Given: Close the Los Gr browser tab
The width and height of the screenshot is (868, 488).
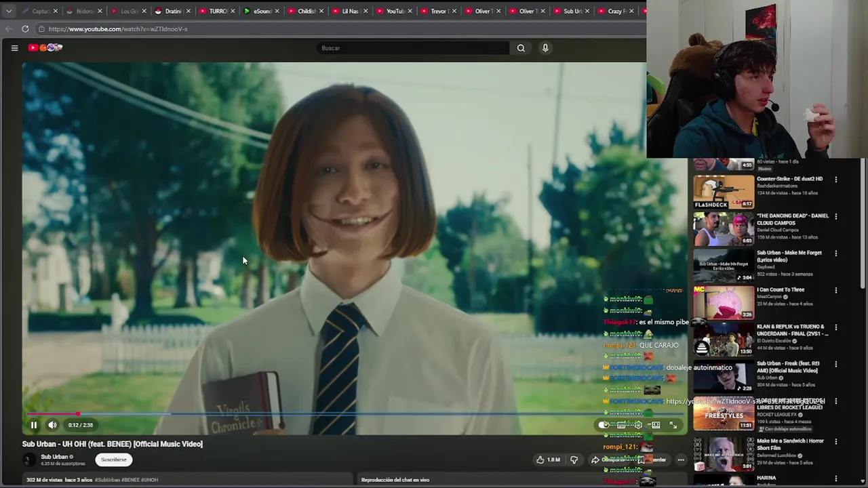Looking at the screenshot, I should click(144, 11).
